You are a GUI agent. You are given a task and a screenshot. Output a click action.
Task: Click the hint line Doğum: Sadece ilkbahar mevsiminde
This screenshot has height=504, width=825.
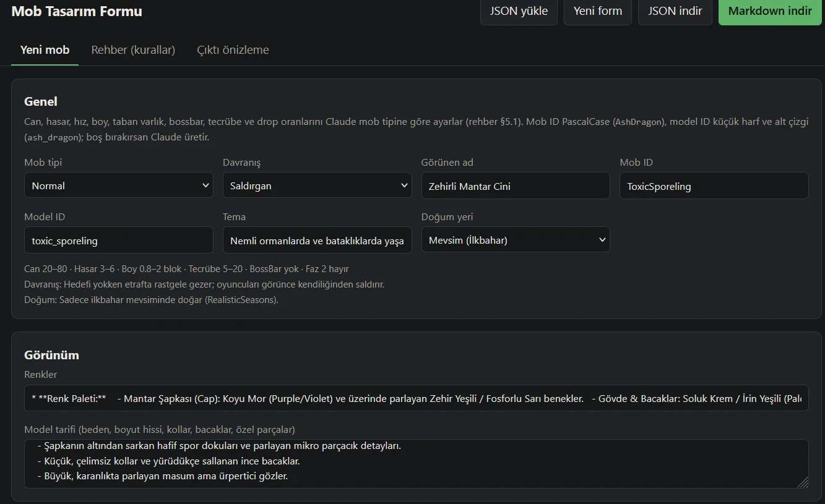coord(152,300)
